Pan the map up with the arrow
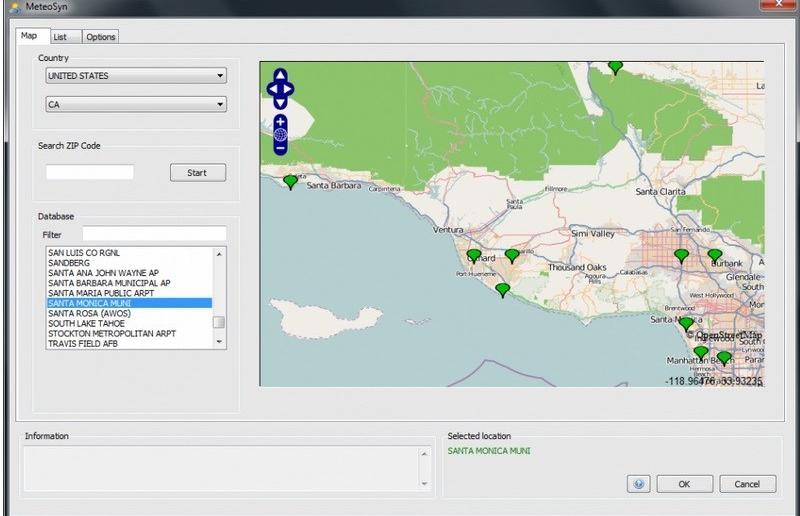The height and width of the screenshot is (516, 800). coord(281,75)
